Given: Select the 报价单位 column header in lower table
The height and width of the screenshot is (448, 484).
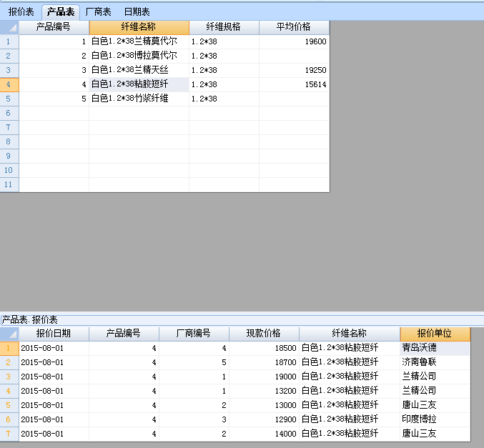Looking at the screenshot, I should [x=435, y=334].
